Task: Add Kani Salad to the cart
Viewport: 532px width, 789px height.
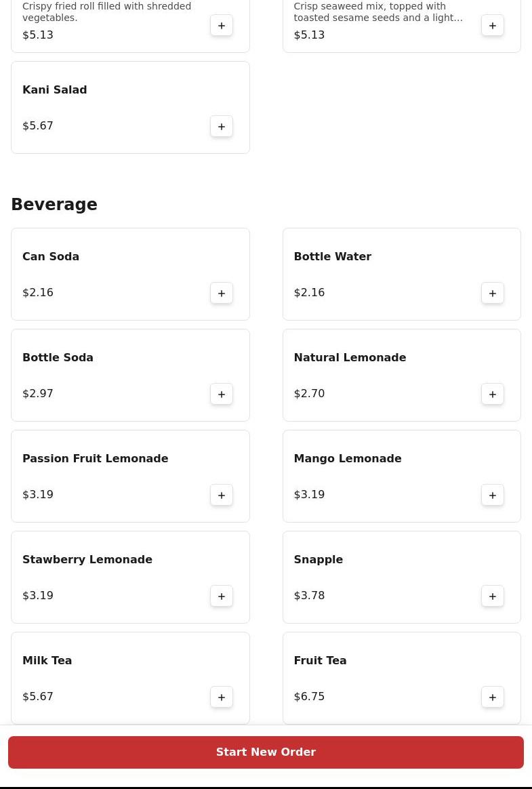Action: pos(222,126)
